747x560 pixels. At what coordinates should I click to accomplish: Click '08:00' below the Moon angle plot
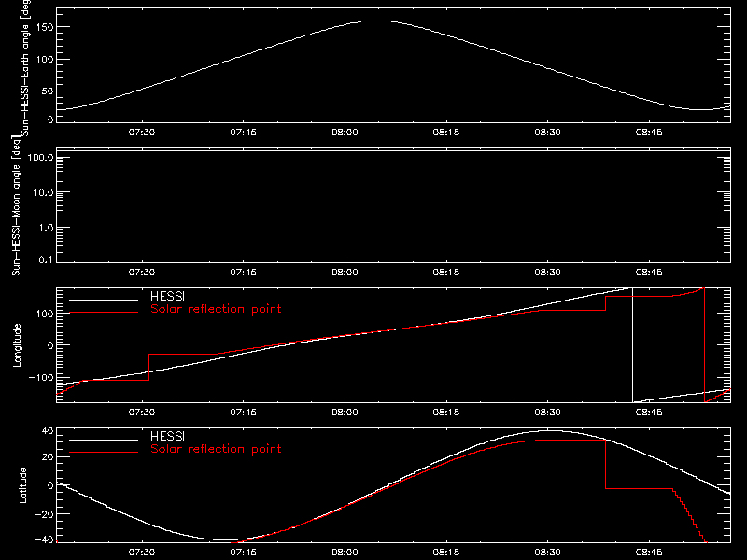click(345, 273)
